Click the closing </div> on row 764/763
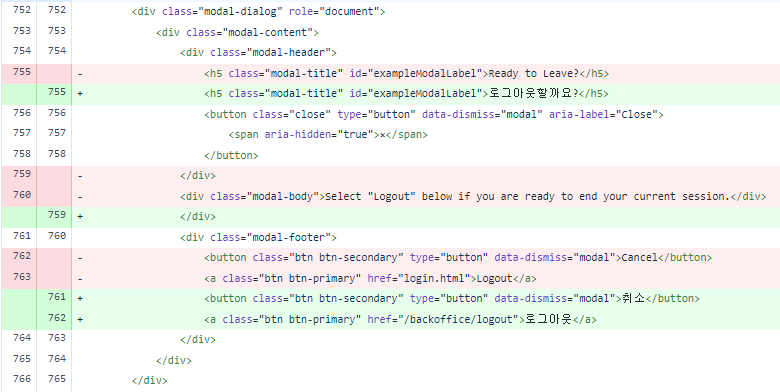 [198, 340]
